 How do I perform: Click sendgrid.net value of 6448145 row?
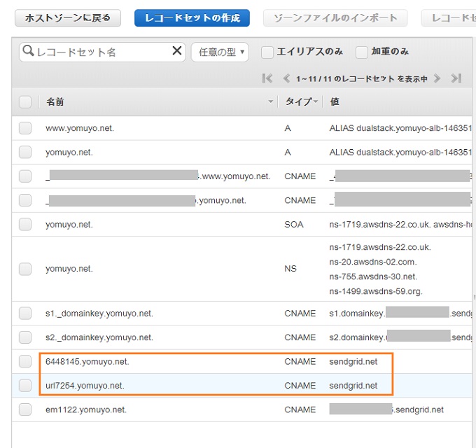point(353,361)
